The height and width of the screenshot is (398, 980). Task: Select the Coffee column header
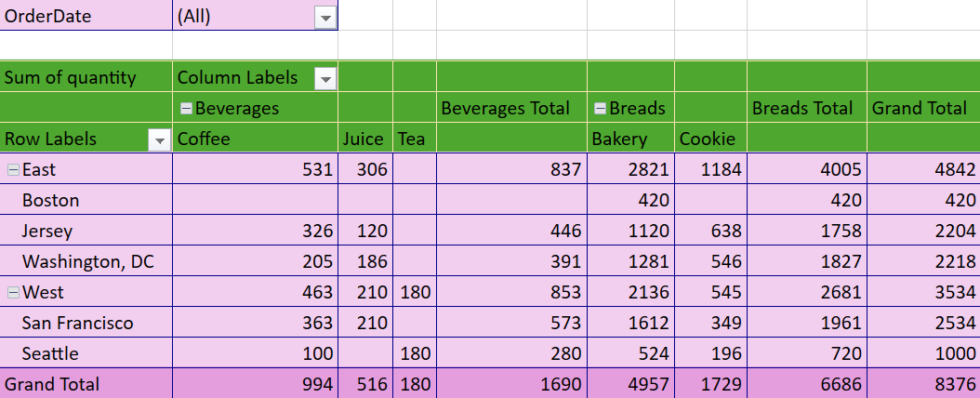[204, 139]
